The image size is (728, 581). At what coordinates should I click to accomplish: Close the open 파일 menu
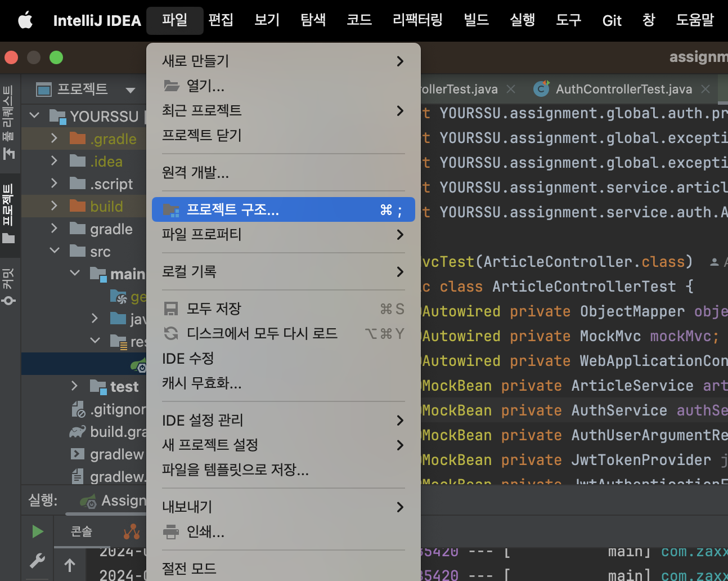click(x=174, y=21)
